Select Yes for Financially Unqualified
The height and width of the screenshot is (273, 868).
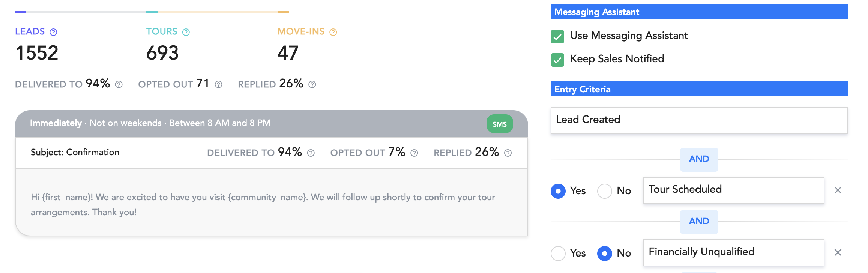click(x=558, y=253)
